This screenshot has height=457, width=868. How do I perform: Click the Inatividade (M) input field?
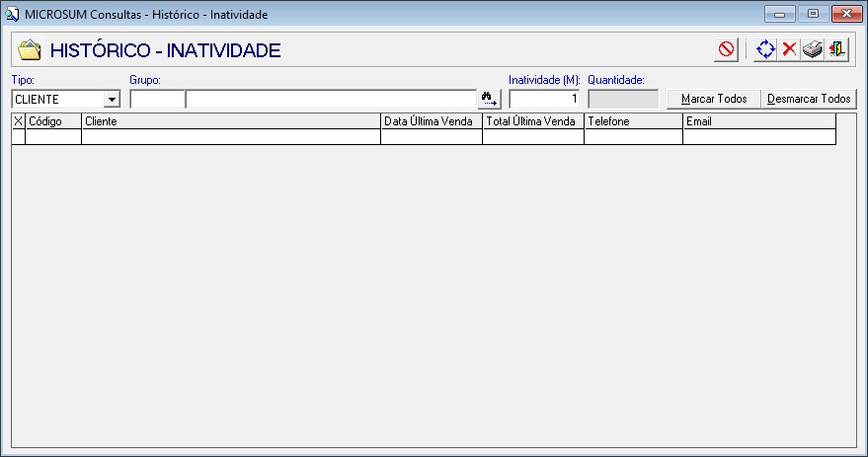[544, 99]
